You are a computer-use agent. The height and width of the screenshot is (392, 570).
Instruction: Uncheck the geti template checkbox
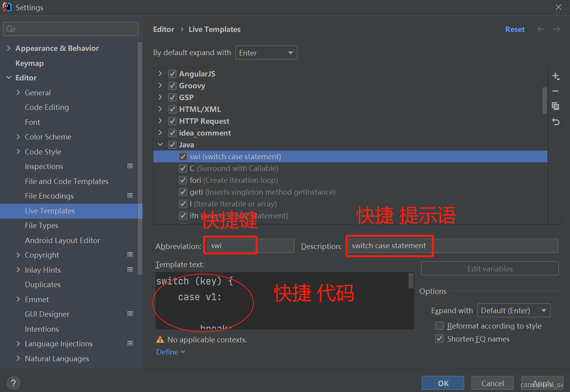tap(183, 192)
